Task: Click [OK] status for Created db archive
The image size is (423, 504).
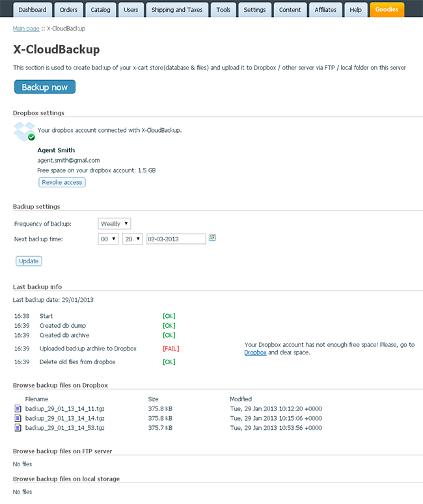Action: click(169, 336)
